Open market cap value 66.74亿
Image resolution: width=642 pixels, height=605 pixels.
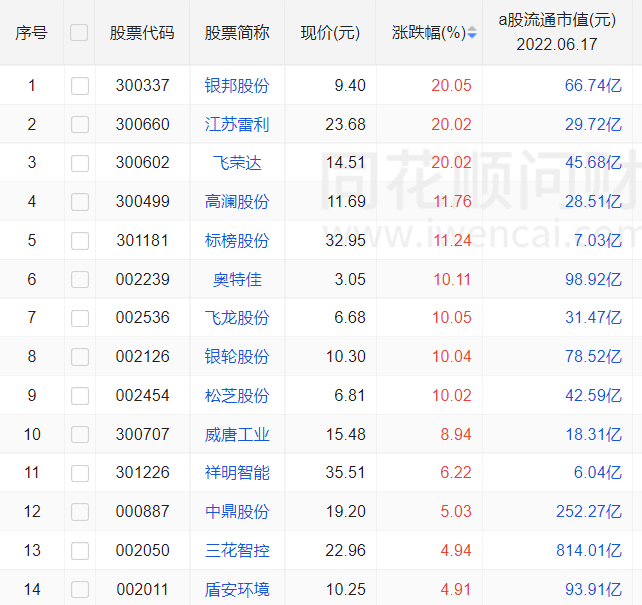pyautogui.click(x=593, y=86)
